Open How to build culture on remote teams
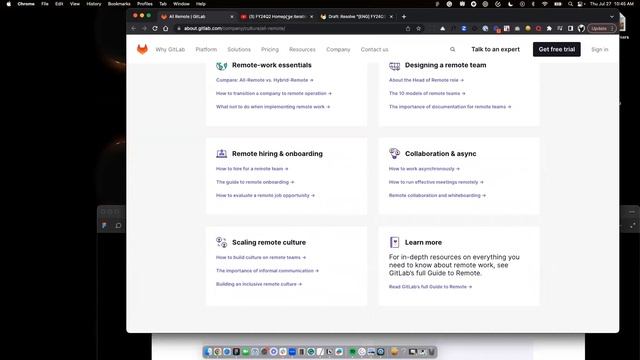 (261, 258)
